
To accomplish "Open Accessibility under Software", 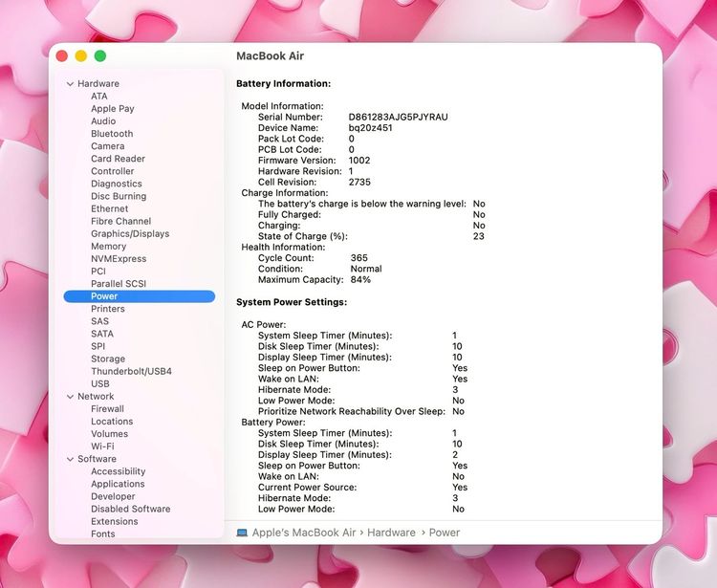I will (x=119, y=471).
